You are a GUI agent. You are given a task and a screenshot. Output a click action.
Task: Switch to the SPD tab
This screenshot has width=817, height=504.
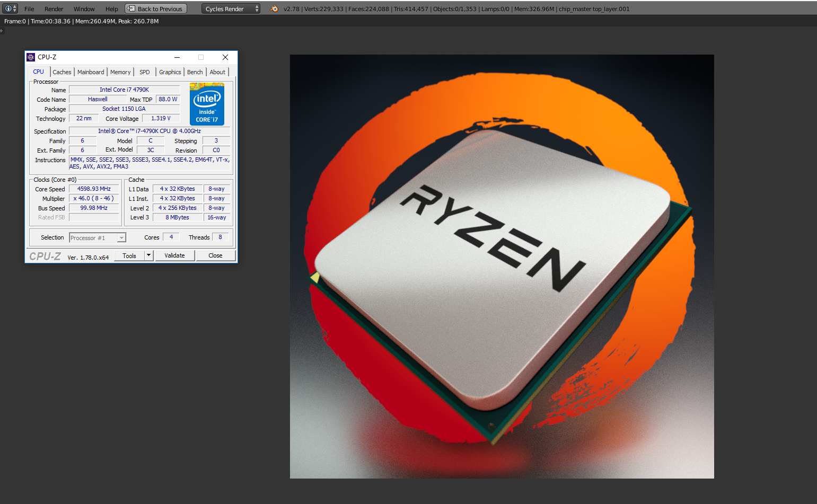145,72
